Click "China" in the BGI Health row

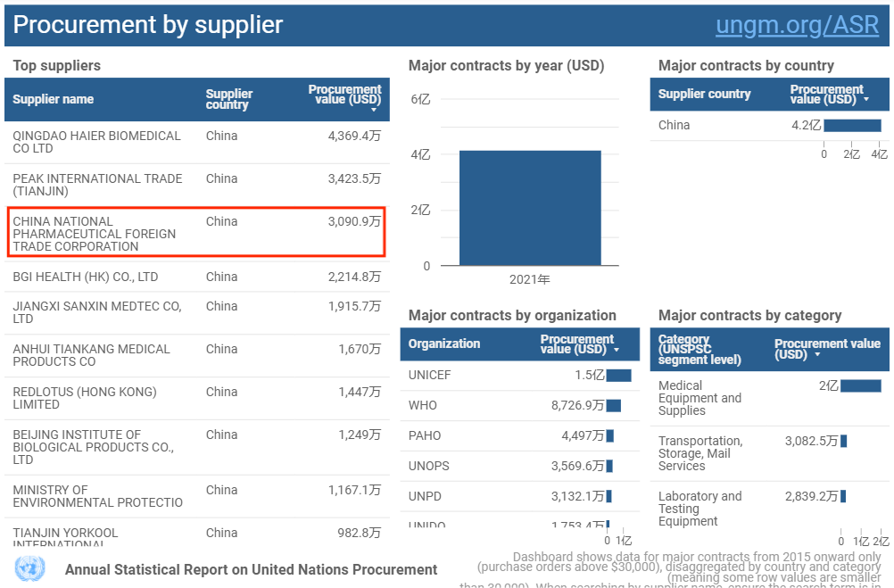click(222, 277)
